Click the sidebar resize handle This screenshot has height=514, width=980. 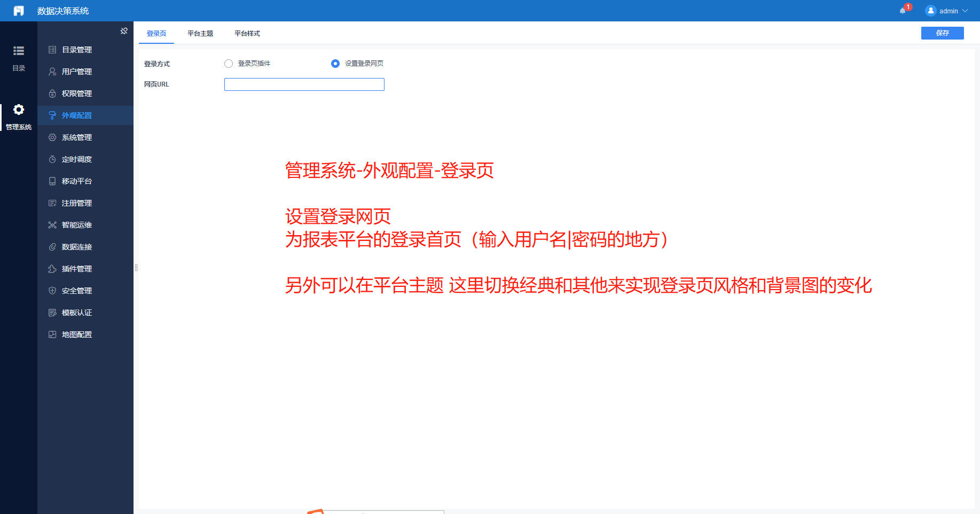136,268
